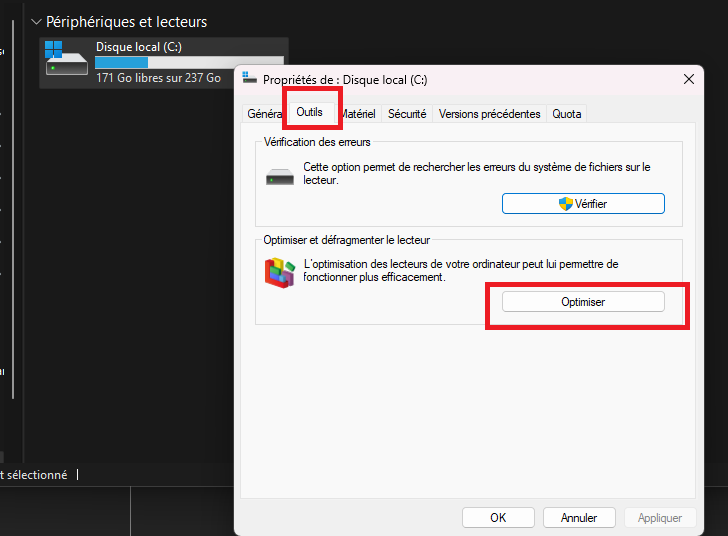Image resolution: width=728 pixels, height=536 pixels.
Task: Click Annuler to cancel the dialog
Action: [579, 518]
